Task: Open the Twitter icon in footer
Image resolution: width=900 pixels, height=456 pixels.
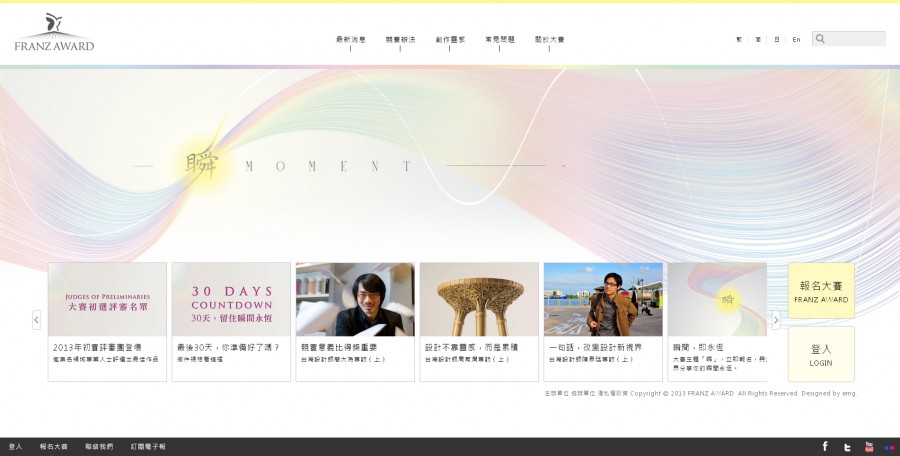Action: click(847, 447)
